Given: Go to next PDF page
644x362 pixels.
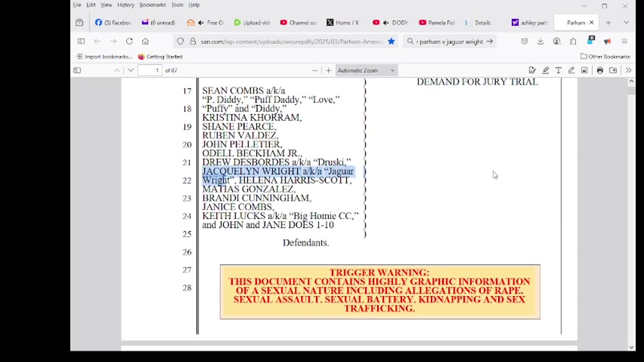Looking at the screenshot, I should click(131, 70).
